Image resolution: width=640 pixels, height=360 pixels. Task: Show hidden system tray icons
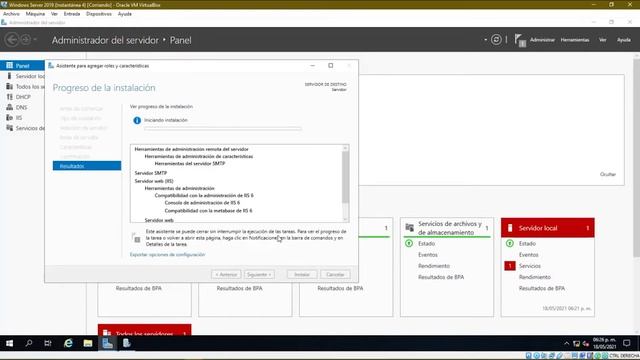click(567, 343)
